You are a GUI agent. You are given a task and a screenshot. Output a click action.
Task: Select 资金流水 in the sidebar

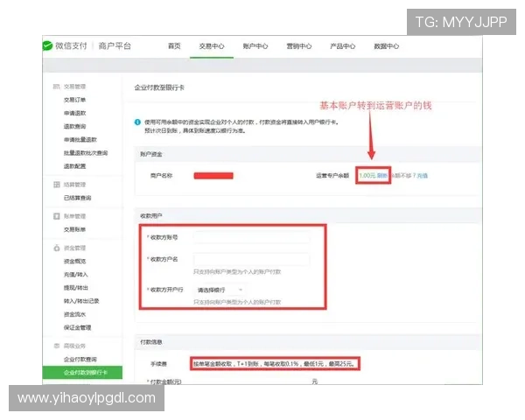[74, 314]
